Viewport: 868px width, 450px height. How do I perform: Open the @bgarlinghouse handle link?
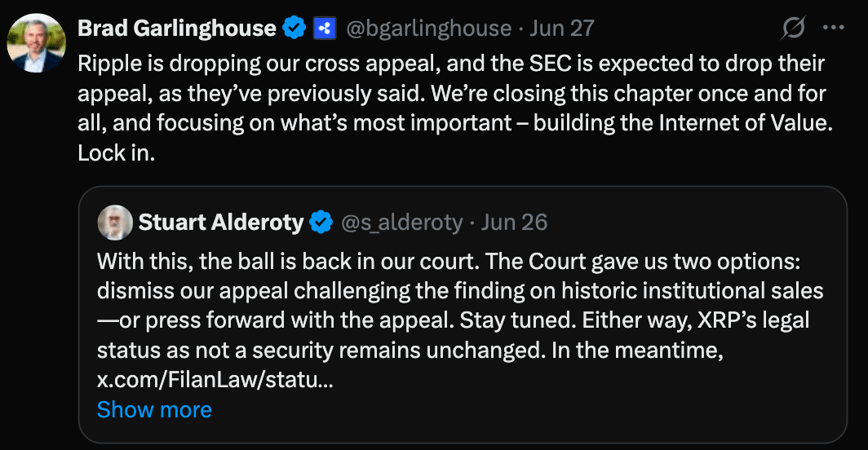428,28
